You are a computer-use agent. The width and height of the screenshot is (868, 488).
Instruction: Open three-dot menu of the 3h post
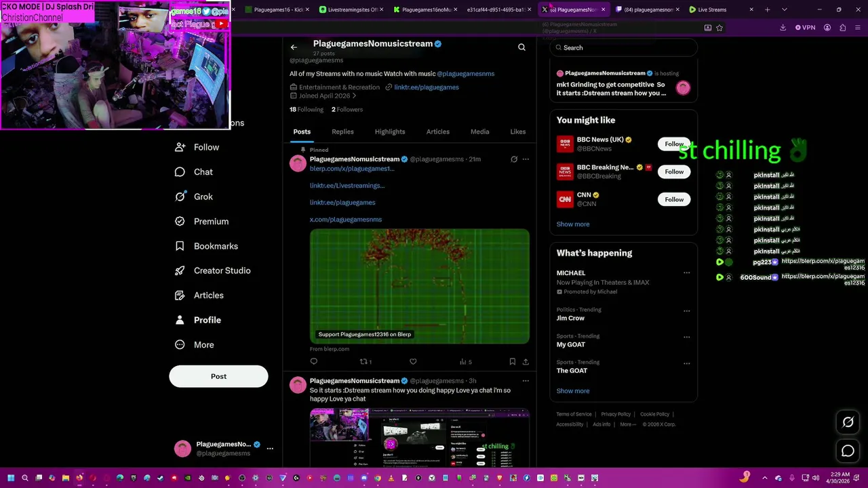click(x=526, y=381)
